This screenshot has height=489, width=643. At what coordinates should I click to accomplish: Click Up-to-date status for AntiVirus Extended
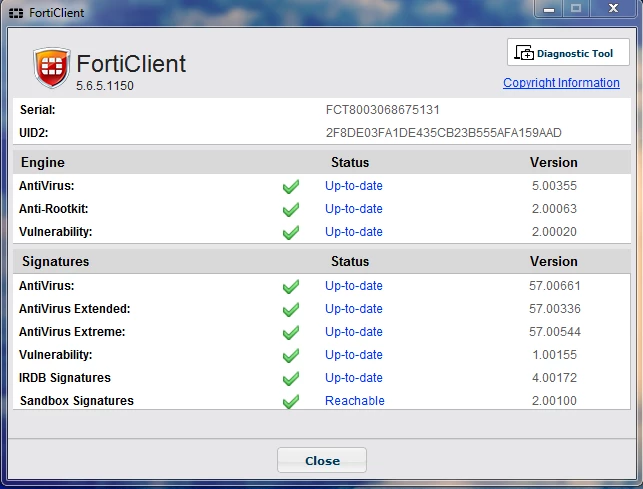354,308
